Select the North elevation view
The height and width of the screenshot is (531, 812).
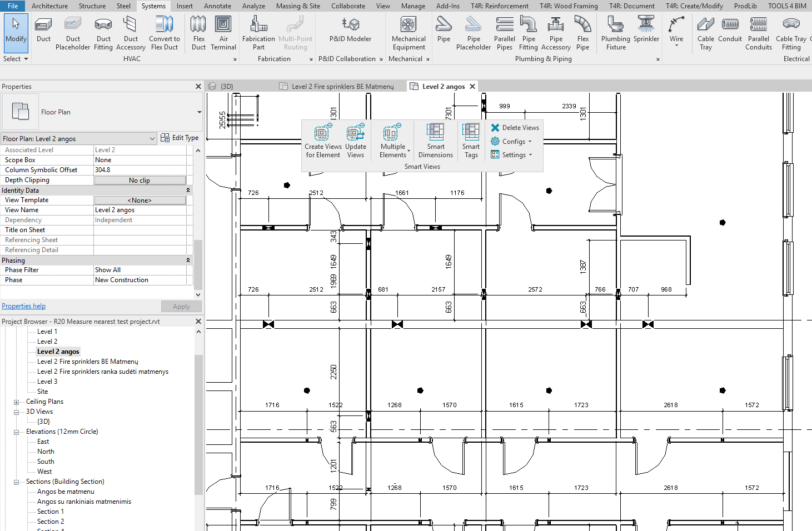pyautogui.click(x=46, y=452)
